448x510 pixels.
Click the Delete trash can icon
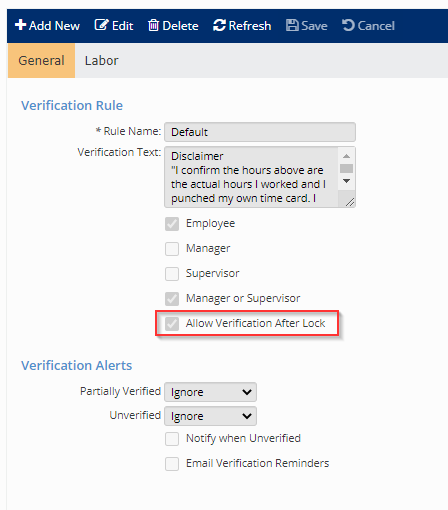[x=153, y=25]
